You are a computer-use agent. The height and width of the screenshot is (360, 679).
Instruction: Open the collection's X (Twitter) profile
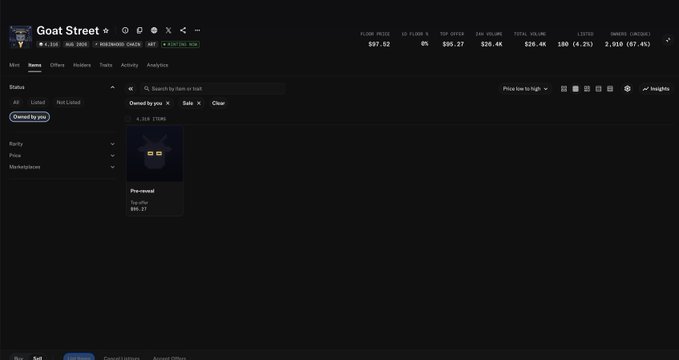tap(168, 30)
